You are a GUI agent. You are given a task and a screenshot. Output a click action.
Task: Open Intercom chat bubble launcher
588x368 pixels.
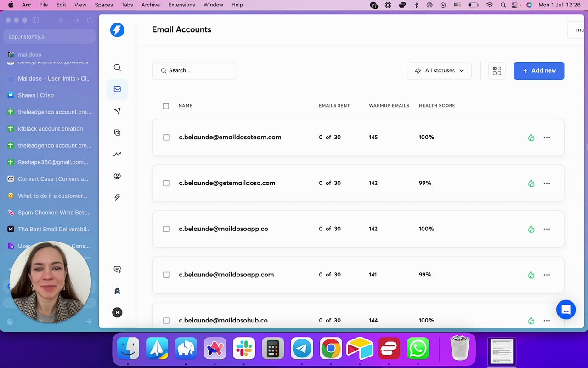pyautogui.click(x=566, y=310)
